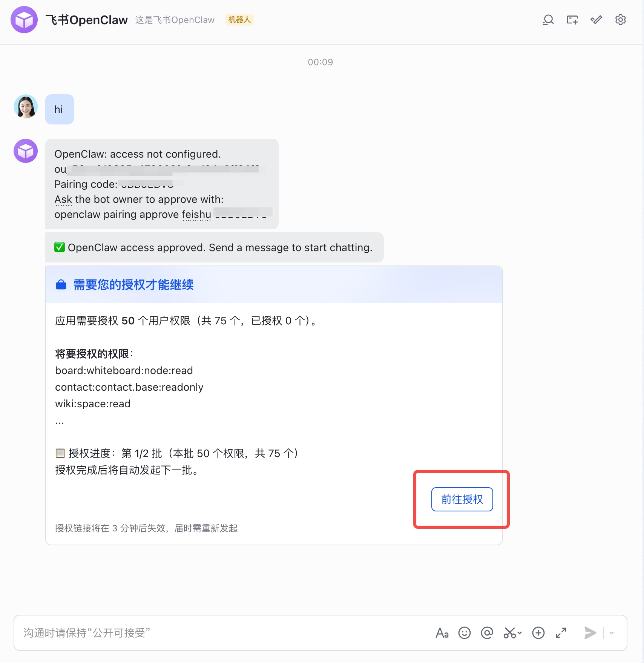Click the 机器人 bot tag in the header
This screenshot has width=644, height=663.
click(239, 20)
